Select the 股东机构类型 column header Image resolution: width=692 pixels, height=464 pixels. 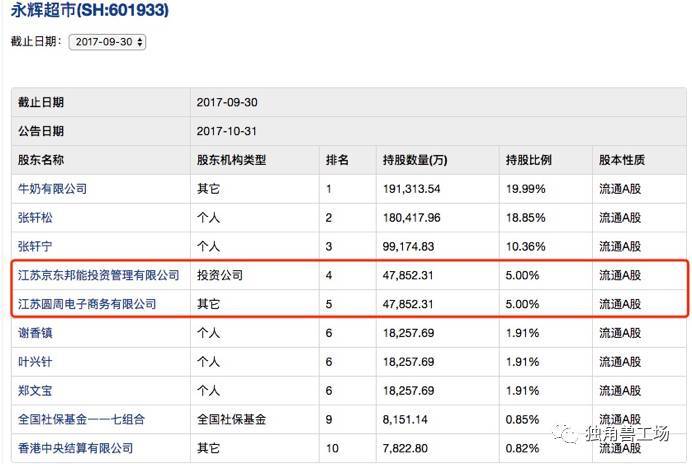pyautogui.click(x=231, y=160)
